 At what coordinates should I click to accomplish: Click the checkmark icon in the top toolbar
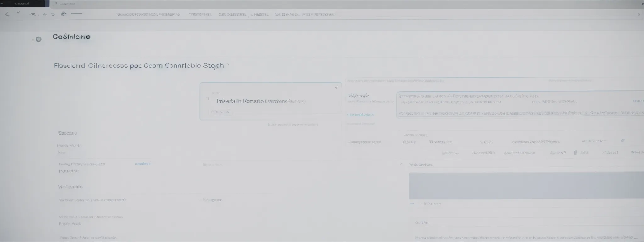(18, 13)
